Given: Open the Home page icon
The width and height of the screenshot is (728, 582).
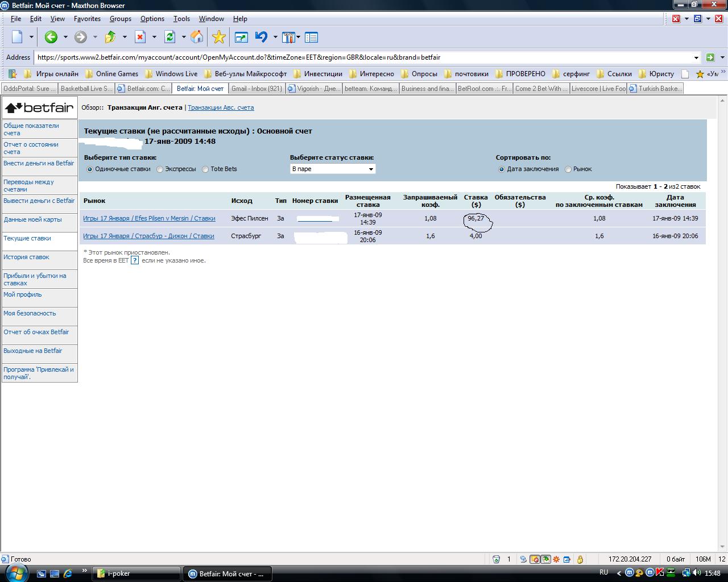Looking at the screenshot, I should pyautogui.click(x=197, y=38).
